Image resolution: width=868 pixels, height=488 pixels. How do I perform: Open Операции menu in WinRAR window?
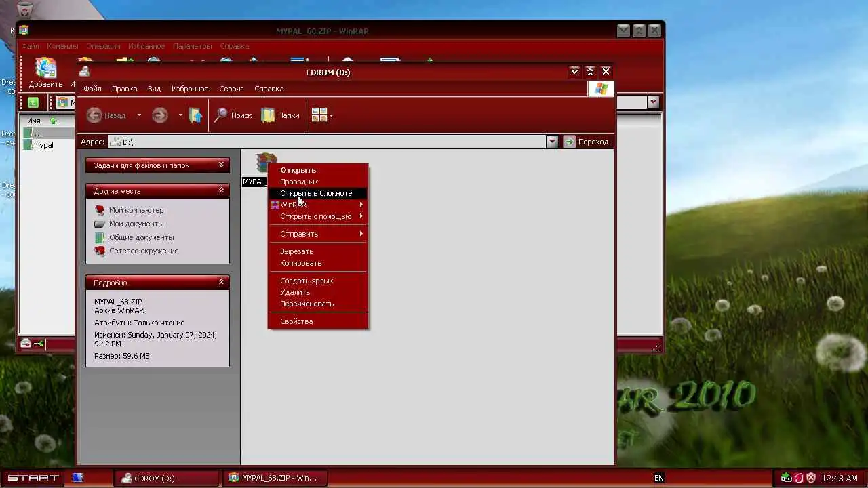[103, 46]
